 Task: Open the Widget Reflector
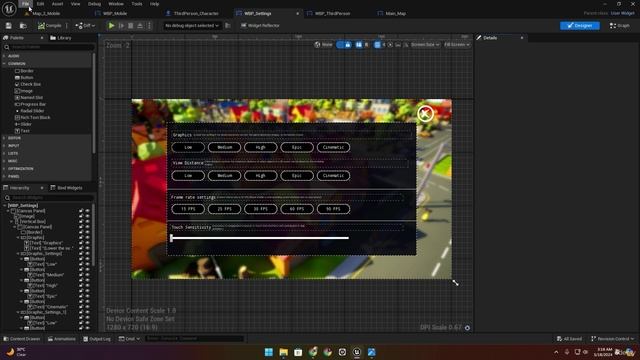260,26
